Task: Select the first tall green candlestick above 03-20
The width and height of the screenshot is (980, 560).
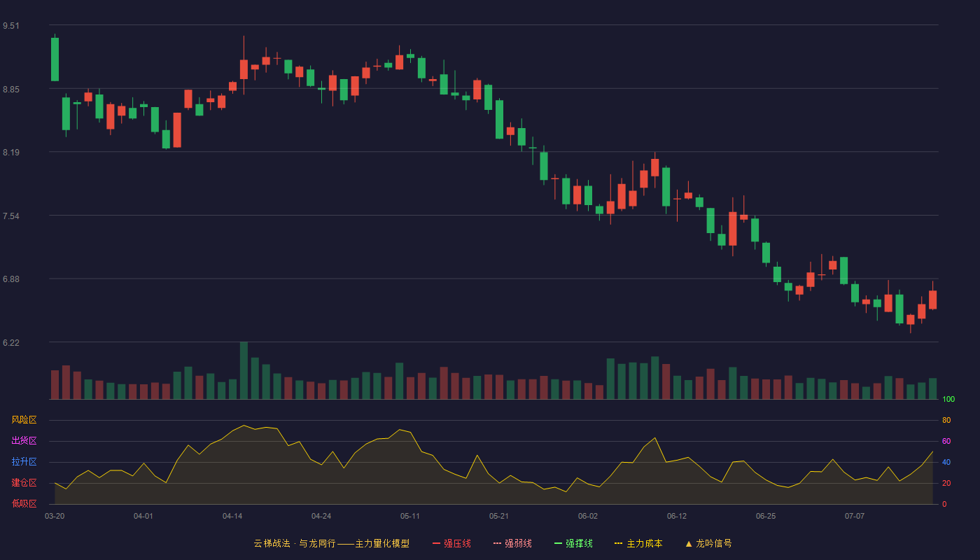Action: pyautogui.click(x=55, y=59)
